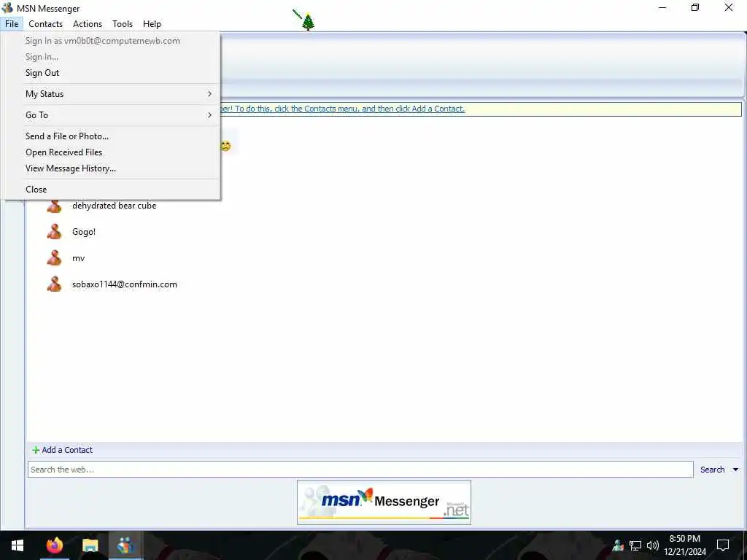Click the sad smiley emoticon

pyautogui.click(x=226, y=146)
